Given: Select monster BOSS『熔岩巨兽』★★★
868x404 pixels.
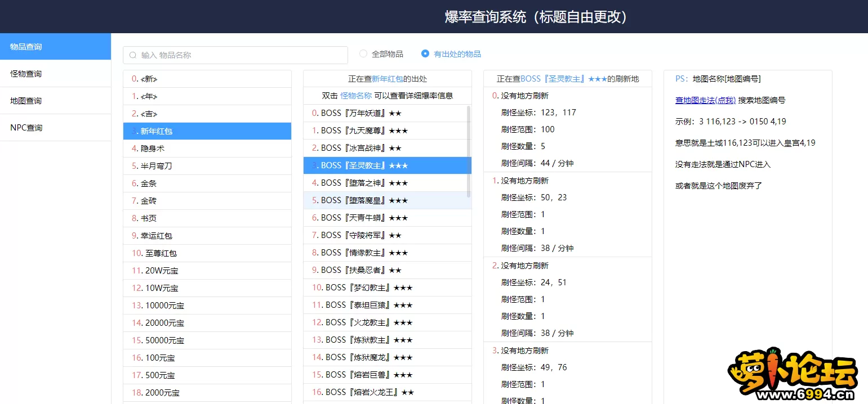Looking at the screenshot, I should (388, 375).
